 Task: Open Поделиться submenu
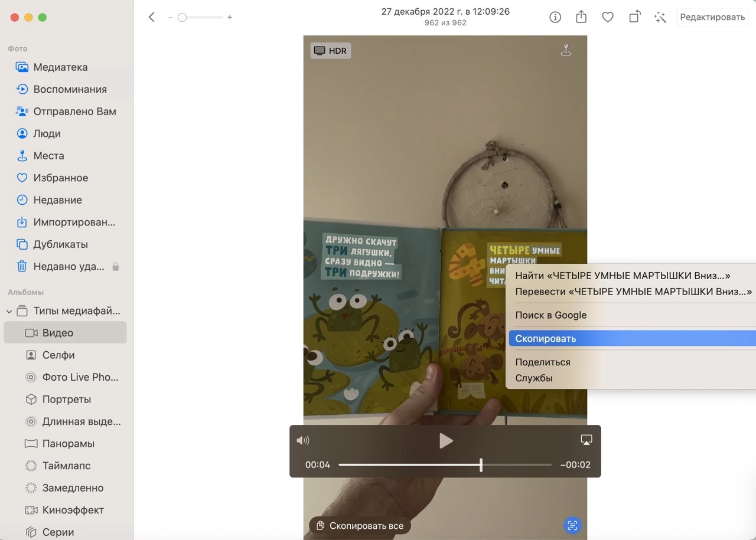coord(632,362)
